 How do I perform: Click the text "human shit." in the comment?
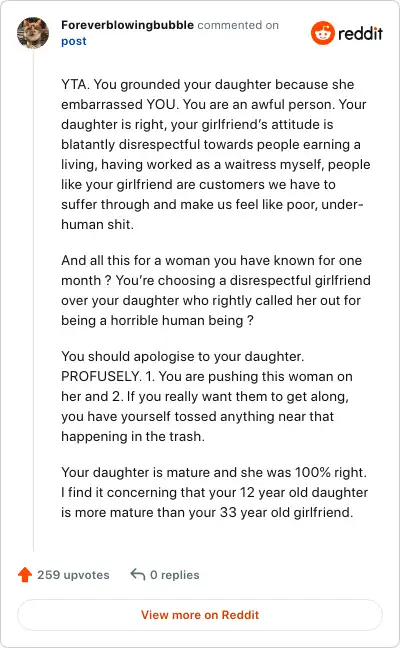[98, 224]
